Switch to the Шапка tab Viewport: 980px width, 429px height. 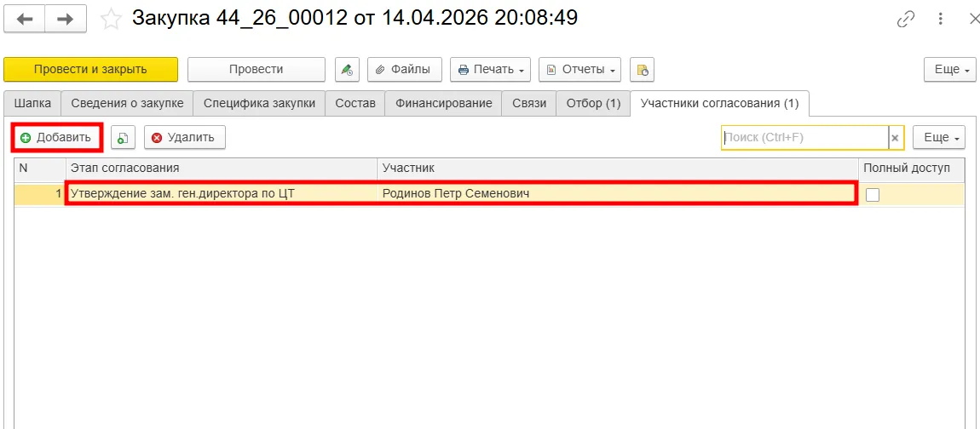[32, 104]
